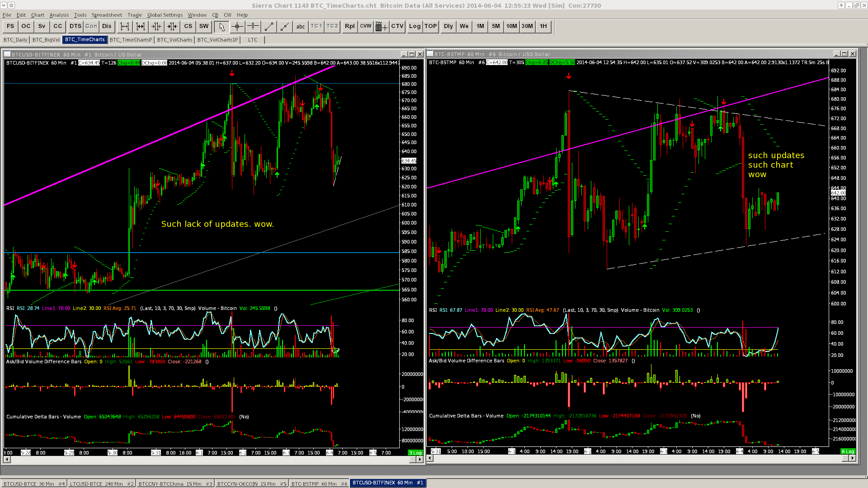Activate the crosshair chart tool
Image resolution: width=868 pixels, height=488 pixels.
237,27
